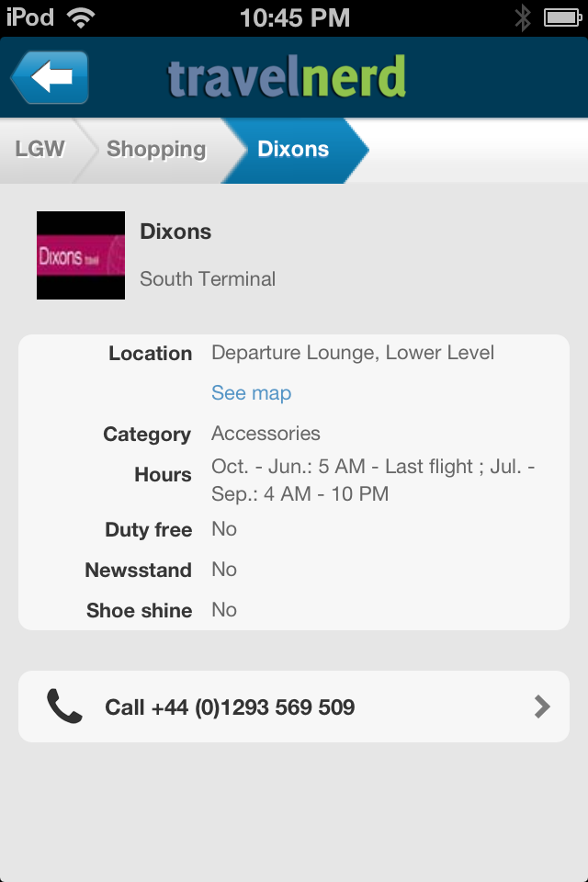Image resolution: width=588 pixels, height=882 pixels.
Task: Tap the 10:45 PM clock display
Action: (294, 17)
